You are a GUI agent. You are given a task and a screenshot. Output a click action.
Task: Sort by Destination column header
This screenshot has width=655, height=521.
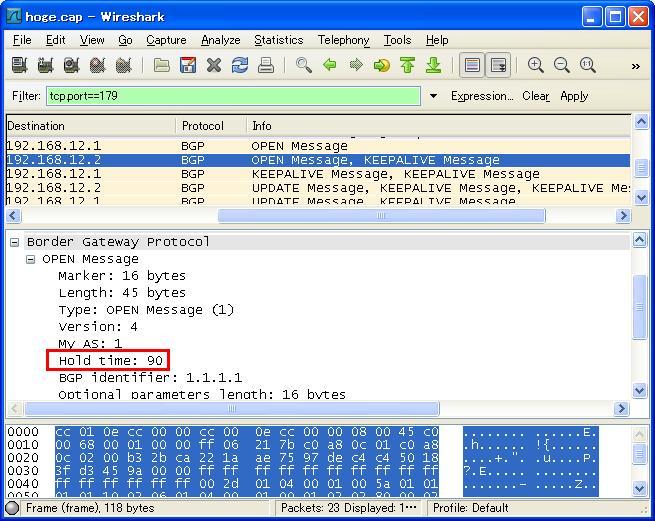(91, 126)
